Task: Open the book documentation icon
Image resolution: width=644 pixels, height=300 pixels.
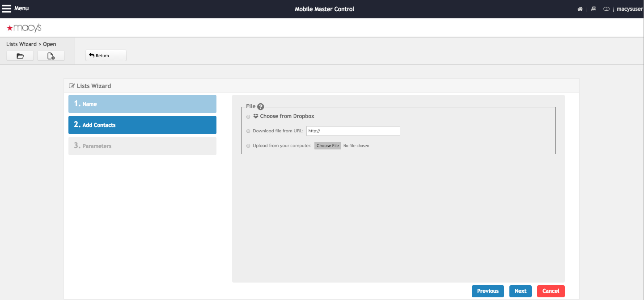Action: [593, 9]
